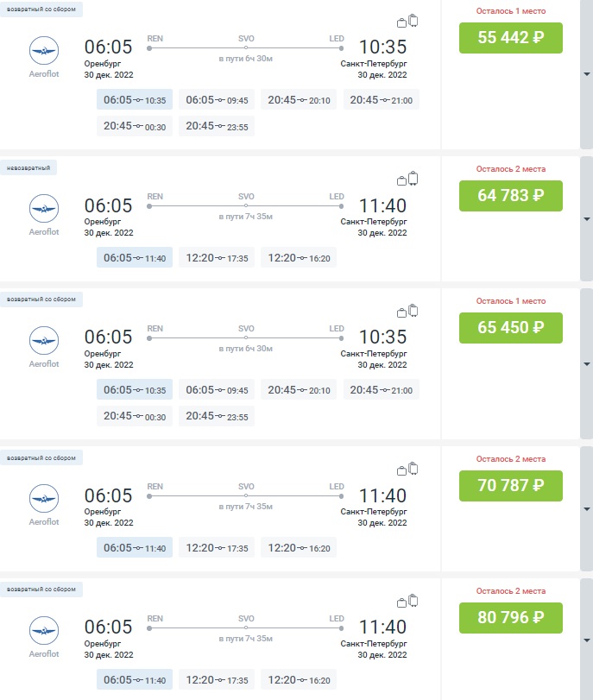Pick the 20:45–23:55 time option in the 65 450 ₽ offer
Screen dimensions: 593x700
coord(217,417)
